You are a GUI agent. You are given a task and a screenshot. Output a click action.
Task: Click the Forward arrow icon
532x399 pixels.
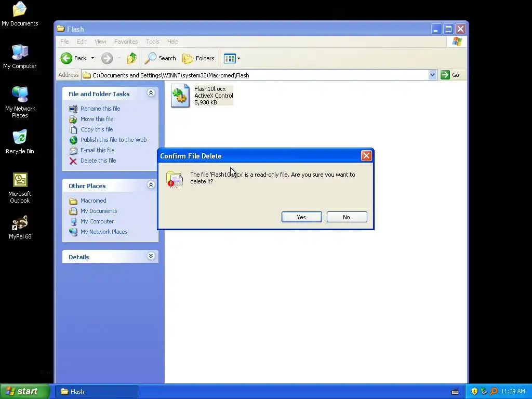tap(107, 58)
